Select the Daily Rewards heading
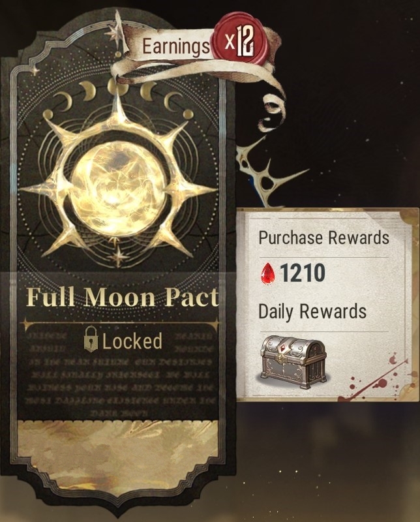This screenshot has height=522, width=420. 312,312
